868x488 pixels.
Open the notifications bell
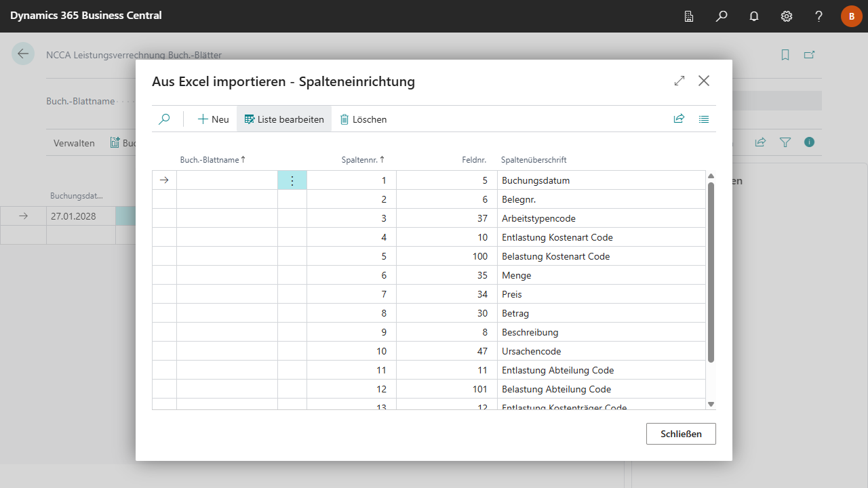[x=754, y=16]
